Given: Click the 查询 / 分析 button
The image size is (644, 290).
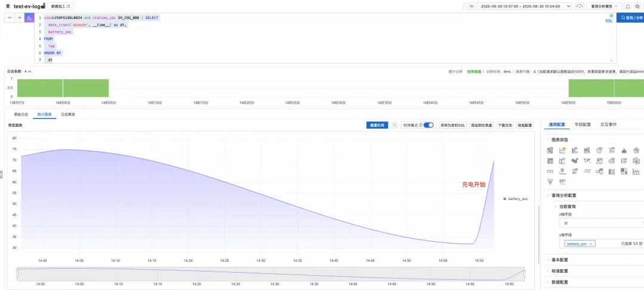Looking at the screenshot, I should click(630, 18).
